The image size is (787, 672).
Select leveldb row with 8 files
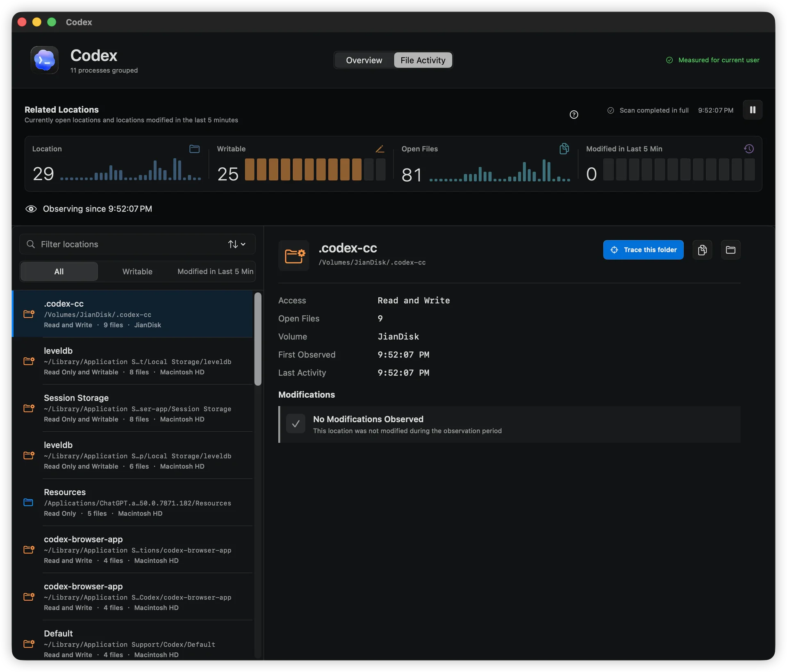point(133,361)
